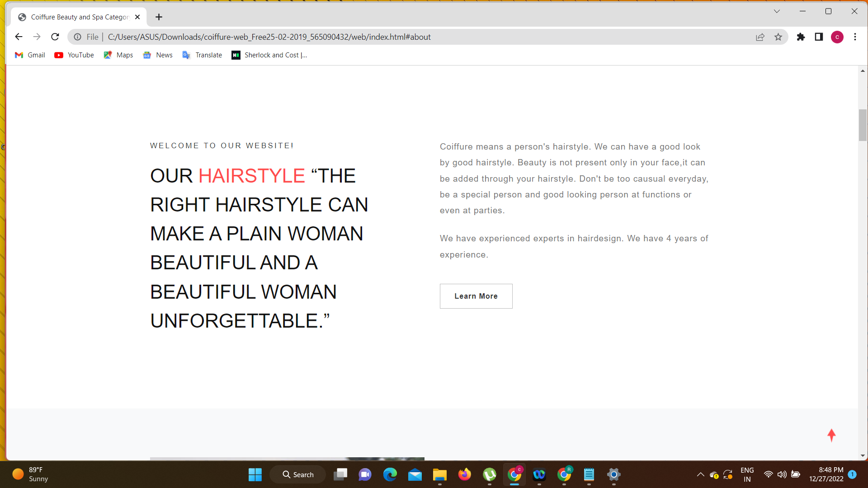The width and height of the screenshot is (868, 488).
Task: Share this page icon in address bar
Action: pyautogui.click(x=760, y=37)
